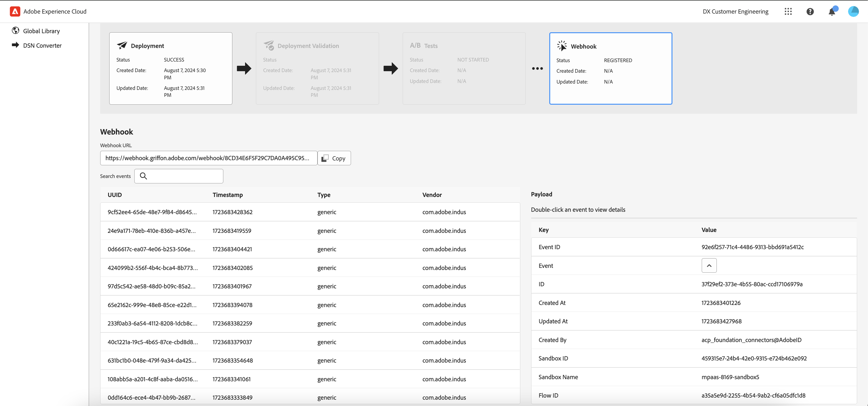
Task: Select event row 97d5c542-ae58-48d0-b09c-85a2...
Action: 310,286
